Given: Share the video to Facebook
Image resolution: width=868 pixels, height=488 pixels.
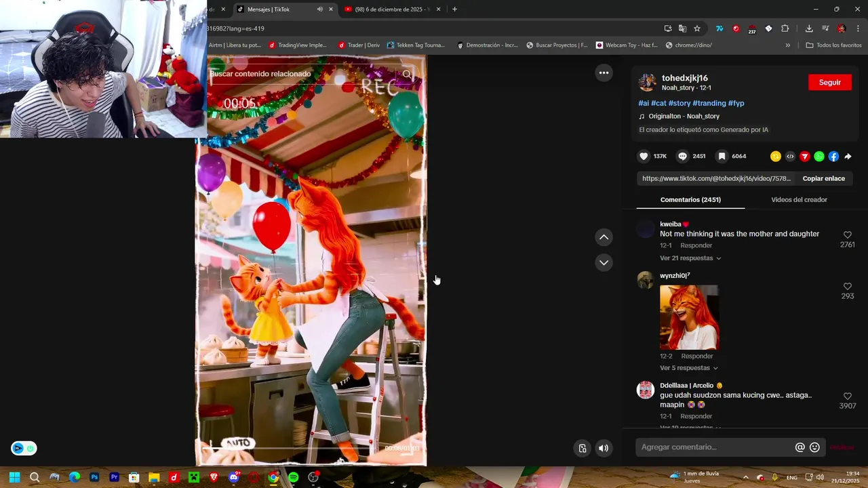Looking at the screenshot, I should tap(833, 157).
